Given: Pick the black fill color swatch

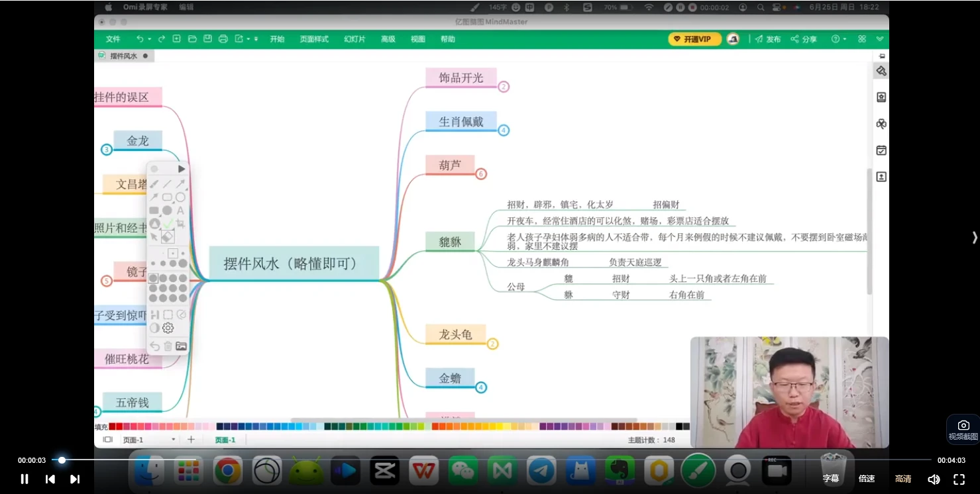Looking at the screenshot, I should 679,426.
